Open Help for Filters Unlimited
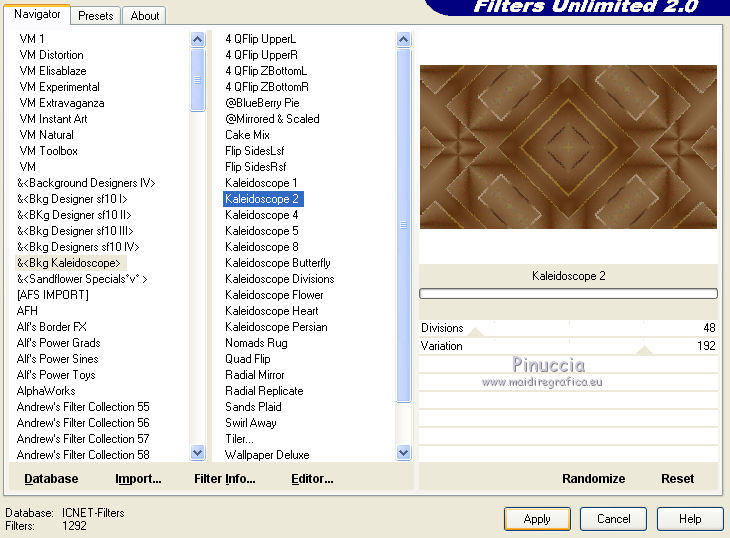The height and width of the screenshot is (538, 730). tap(690, 519)
